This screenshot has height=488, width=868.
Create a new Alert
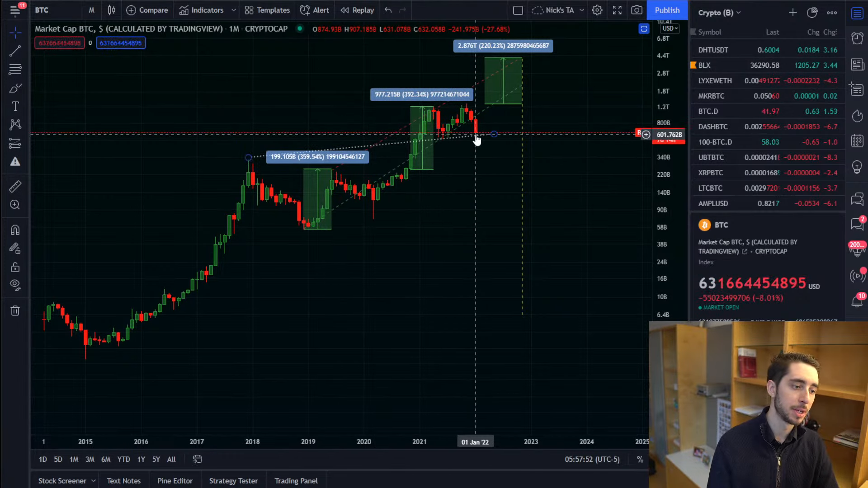click(315, 10)
